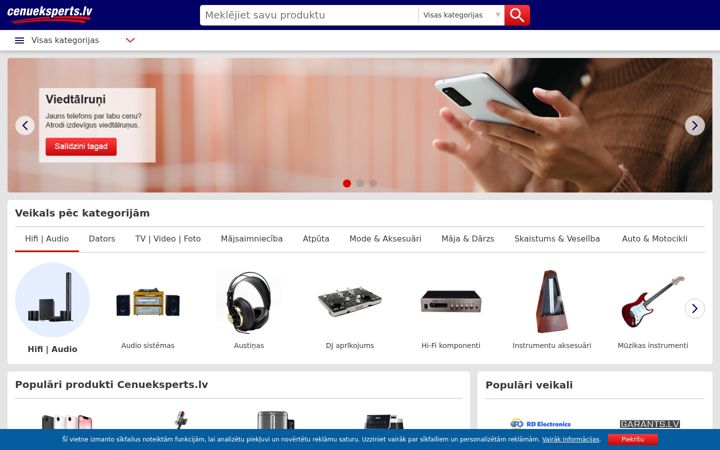Open the Visas kategorijas menu text
The height and width of the screenshot is (450, 720).
pos(65,40)
